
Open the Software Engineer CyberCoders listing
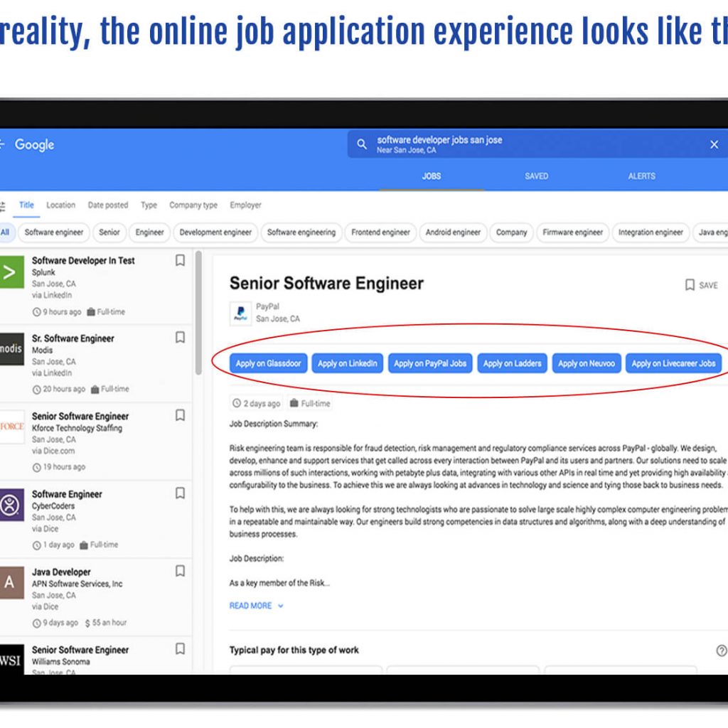(x=96, y=520)
